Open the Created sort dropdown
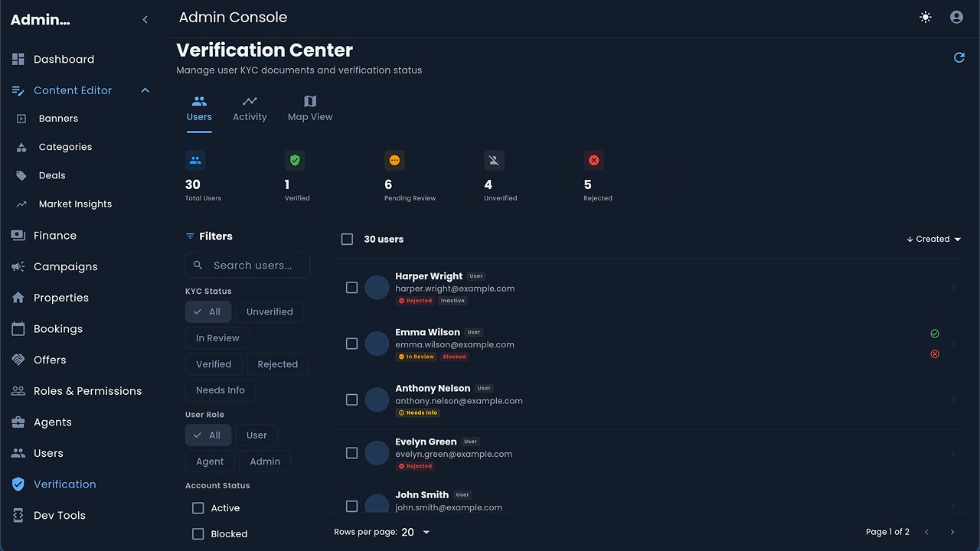Image resolution: width=980 pixels, height=551 pixels. tap(933, 239)
